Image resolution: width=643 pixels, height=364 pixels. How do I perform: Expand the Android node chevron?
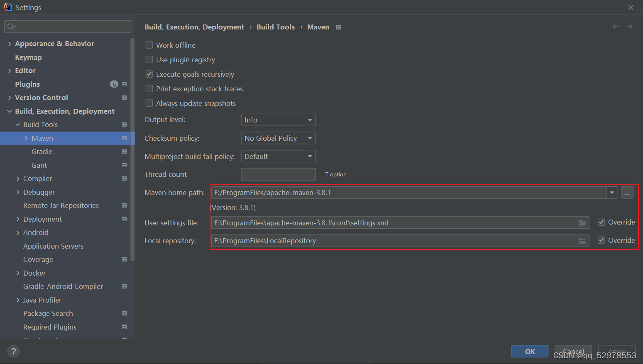pos(18,232)
